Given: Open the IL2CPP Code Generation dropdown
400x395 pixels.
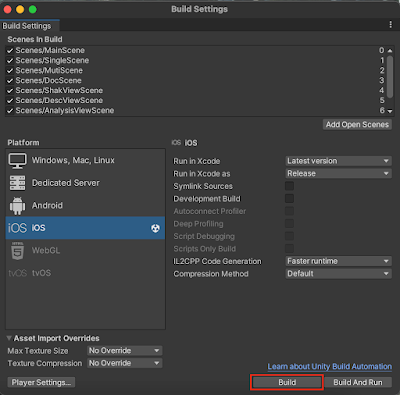Looking at the screenshot, I should click(x=338, y=261).
